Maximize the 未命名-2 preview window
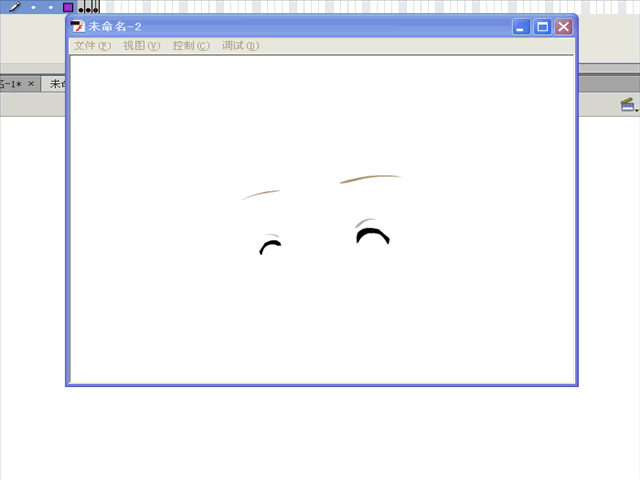 point(542,27)
